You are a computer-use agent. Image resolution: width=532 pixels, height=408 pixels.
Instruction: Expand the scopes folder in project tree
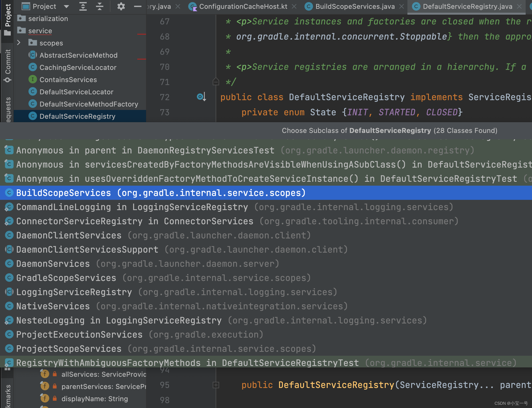tap(19, 43)
